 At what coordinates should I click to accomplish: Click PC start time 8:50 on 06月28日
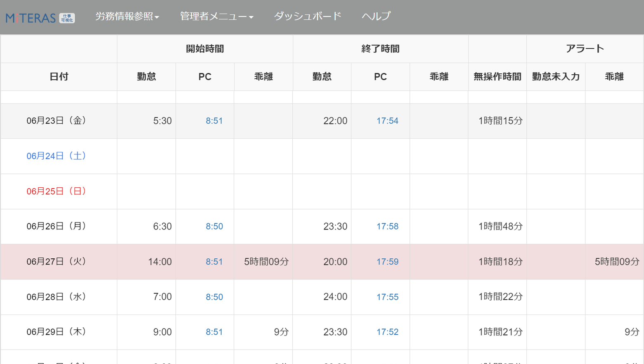[214, 297]
